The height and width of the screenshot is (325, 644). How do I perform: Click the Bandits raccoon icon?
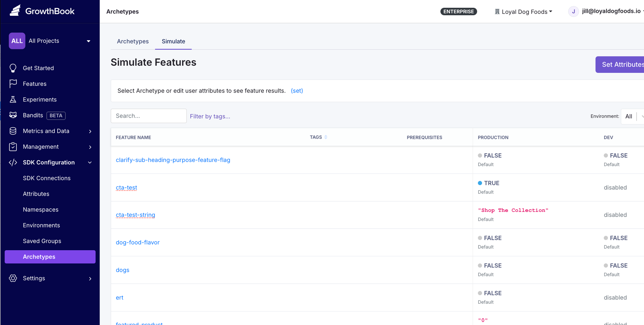[x=13, y=115]
